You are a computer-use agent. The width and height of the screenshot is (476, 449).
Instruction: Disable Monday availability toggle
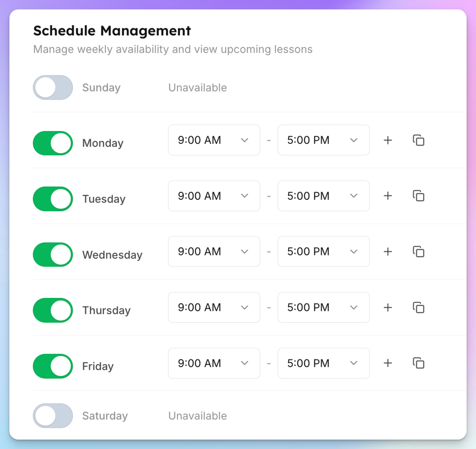[x=53, y=143]
